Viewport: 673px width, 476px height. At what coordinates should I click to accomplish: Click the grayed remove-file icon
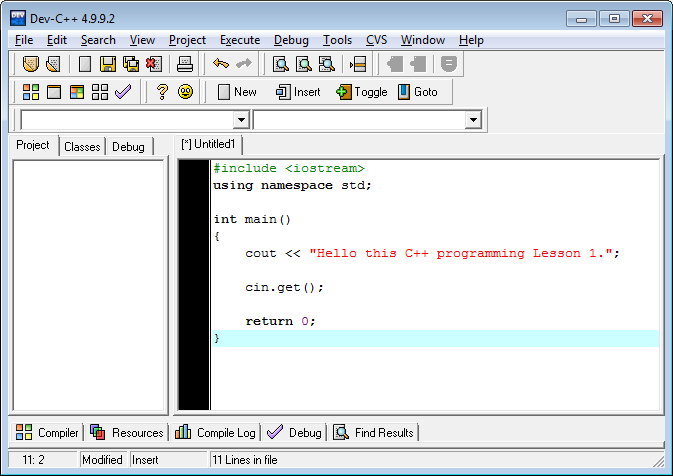tap(418, 64)
